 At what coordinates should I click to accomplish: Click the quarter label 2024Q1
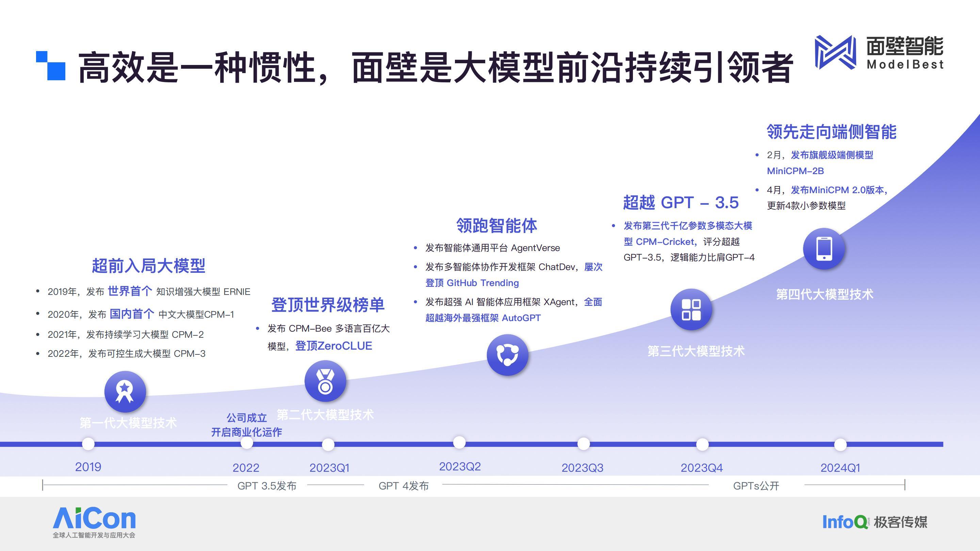point(840,468)
